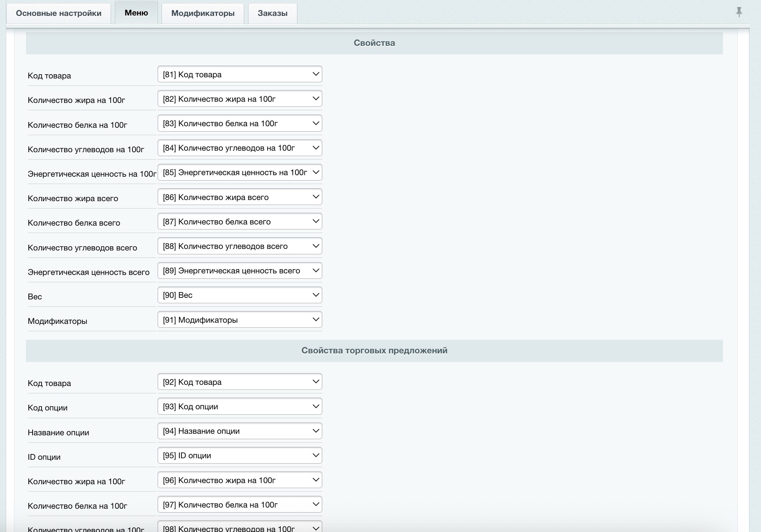761x532 pixels.
Task: Expand the [87] Количество белка всего dropdown
Action: tap(240, 222)
